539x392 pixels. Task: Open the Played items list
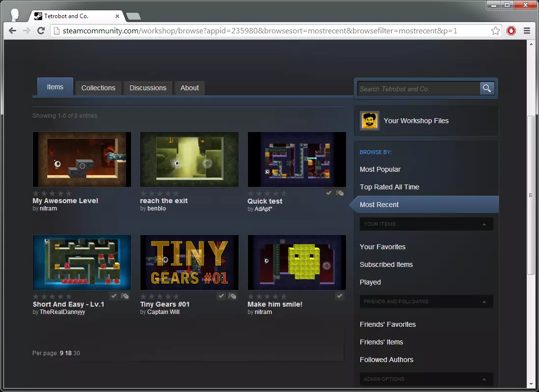[x=370, y=282]
